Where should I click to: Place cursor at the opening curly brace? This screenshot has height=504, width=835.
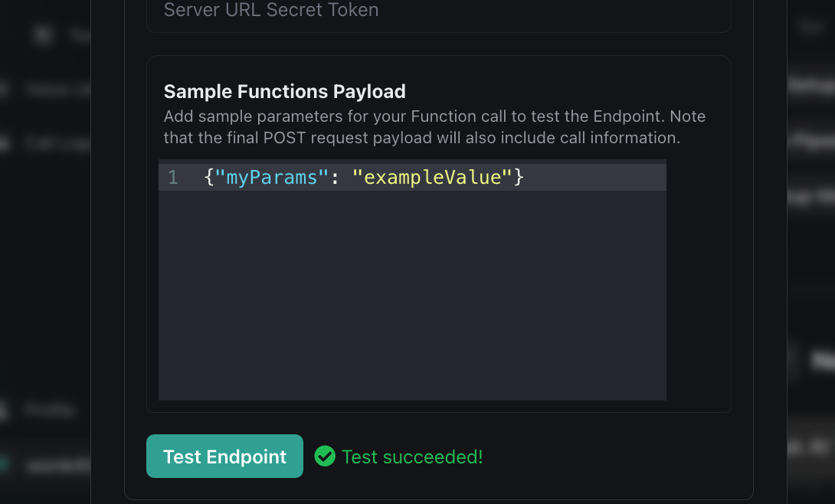209,178
